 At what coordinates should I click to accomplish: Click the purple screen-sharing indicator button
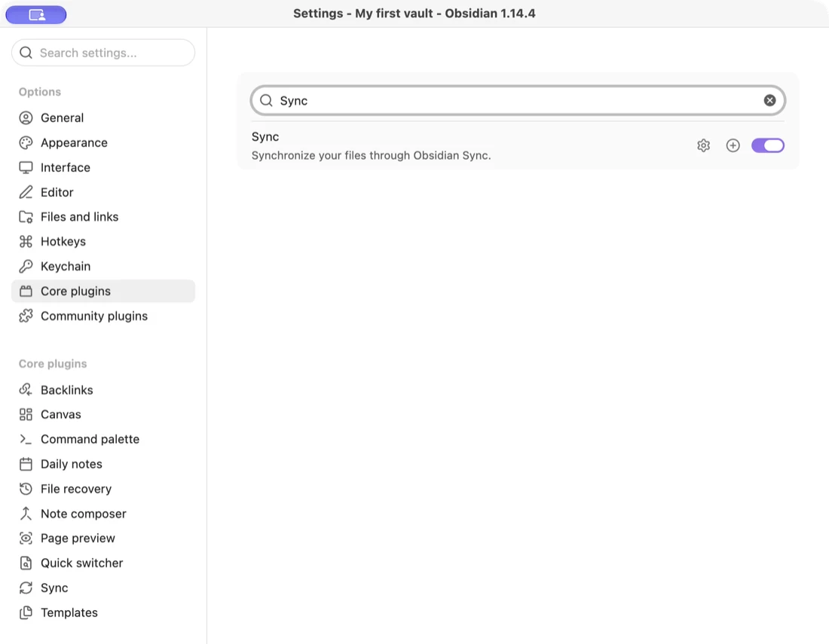point(36,15)
